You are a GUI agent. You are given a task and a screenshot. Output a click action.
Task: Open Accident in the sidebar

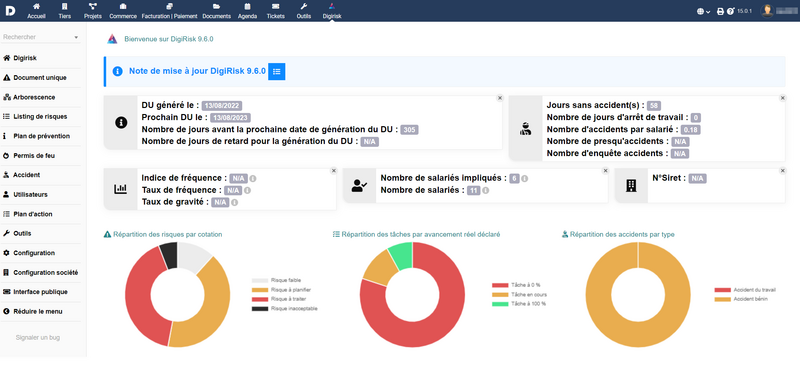click(22, 175)
